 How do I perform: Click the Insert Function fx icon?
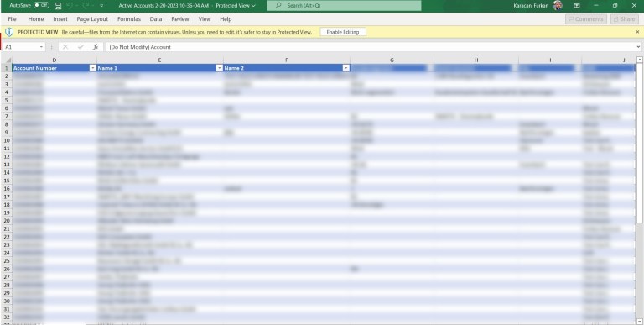click(96, 47)
